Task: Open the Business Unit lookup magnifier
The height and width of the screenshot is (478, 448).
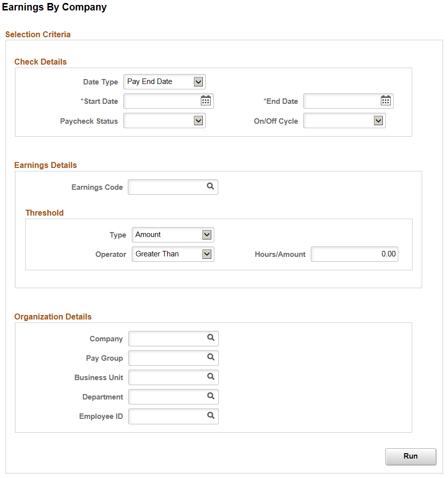Action: click(210, 377)
